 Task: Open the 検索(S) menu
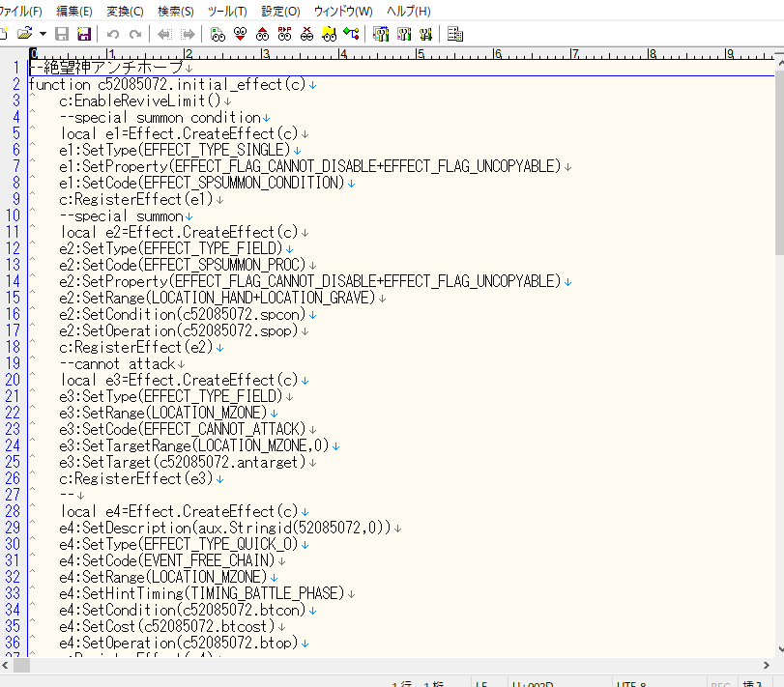[x=176, y=11]
